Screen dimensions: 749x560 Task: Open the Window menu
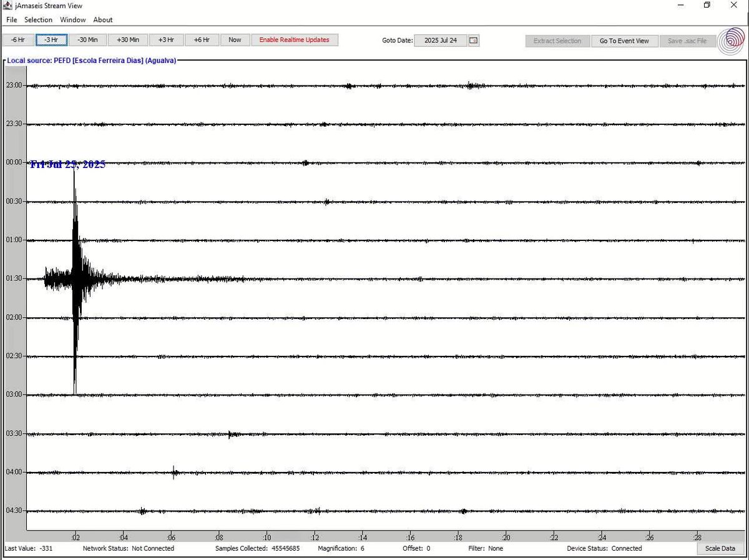tap(72, 19)
